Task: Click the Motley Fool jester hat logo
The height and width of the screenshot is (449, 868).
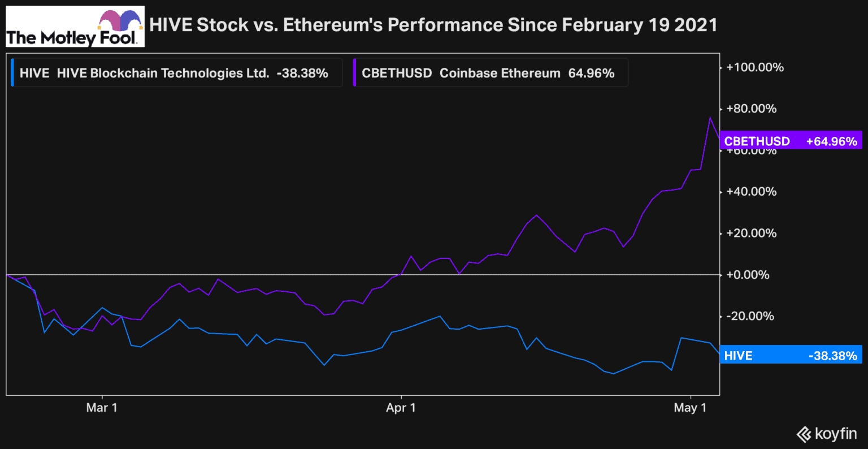Action: (x=120, y=20)
